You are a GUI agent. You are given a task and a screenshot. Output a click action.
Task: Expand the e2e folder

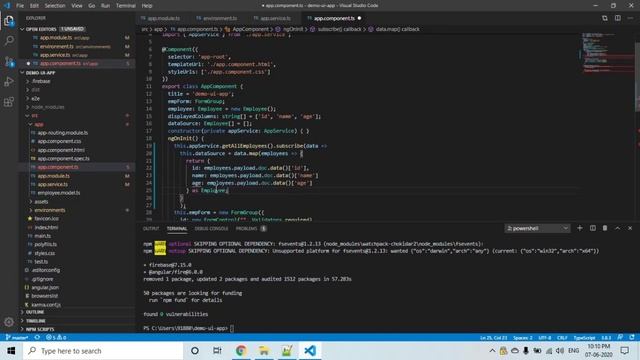click(x=36, y=98)
